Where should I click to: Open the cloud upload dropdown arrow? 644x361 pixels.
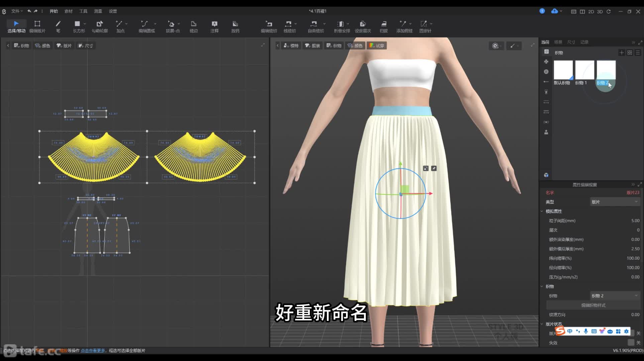561,11
